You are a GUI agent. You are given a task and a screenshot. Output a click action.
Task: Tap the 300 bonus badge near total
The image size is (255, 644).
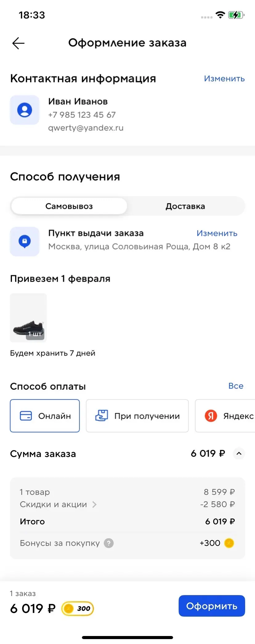pyautogui.click(x=78, y=608)
